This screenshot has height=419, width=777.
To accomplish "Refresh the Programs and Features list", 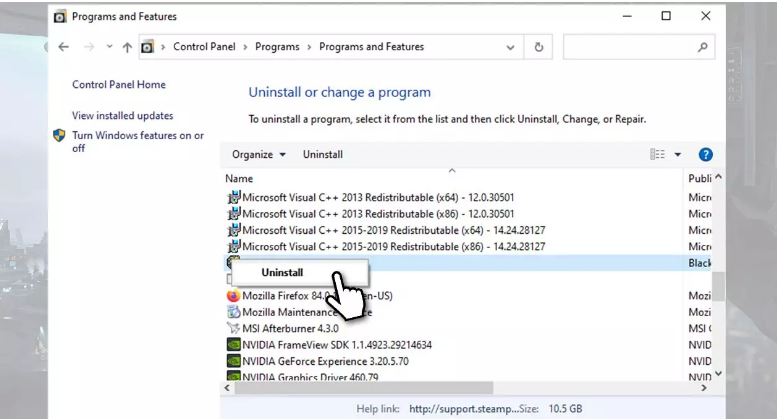I will tap(540, 47).
